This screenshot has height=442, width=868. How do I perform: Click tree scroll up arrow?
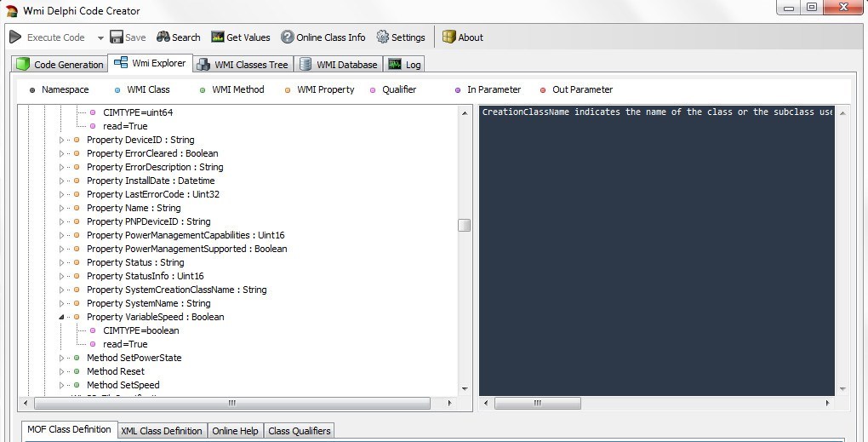(465, 113)
